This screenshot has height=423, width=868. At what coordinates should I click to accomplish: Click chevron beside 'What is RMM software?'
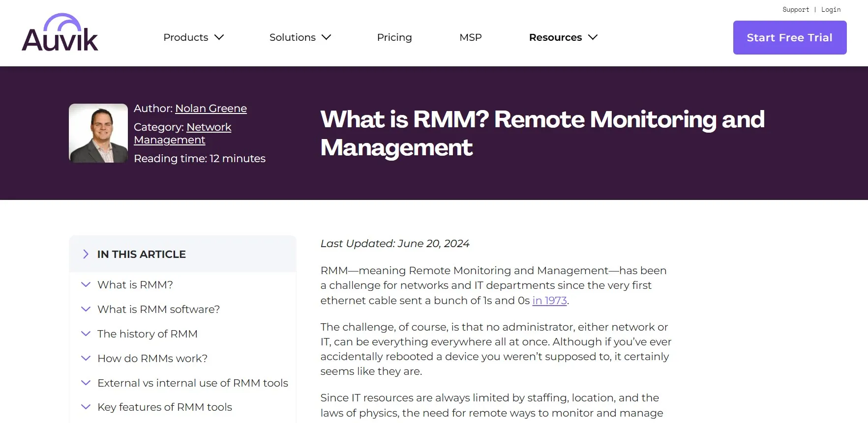click(86, 310)
